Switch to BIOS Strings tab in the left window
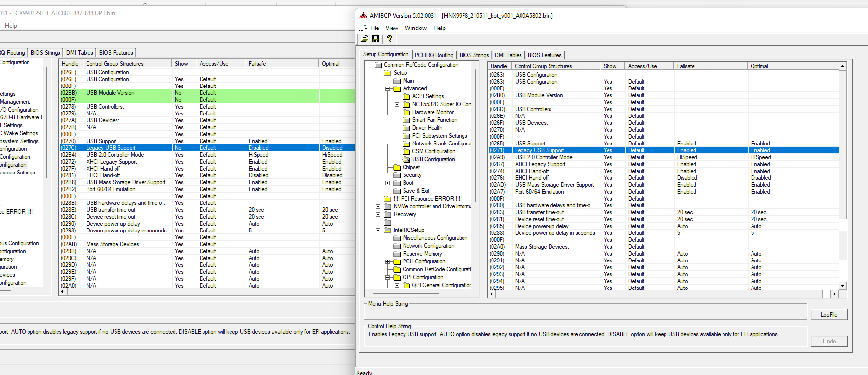 coord(46,53)
